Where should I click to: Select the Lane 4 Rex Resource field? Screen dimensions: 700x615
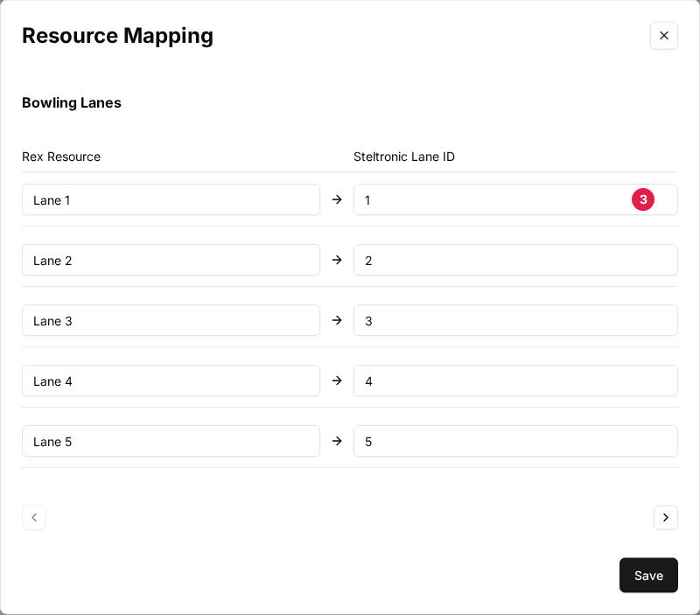[171, 381]
